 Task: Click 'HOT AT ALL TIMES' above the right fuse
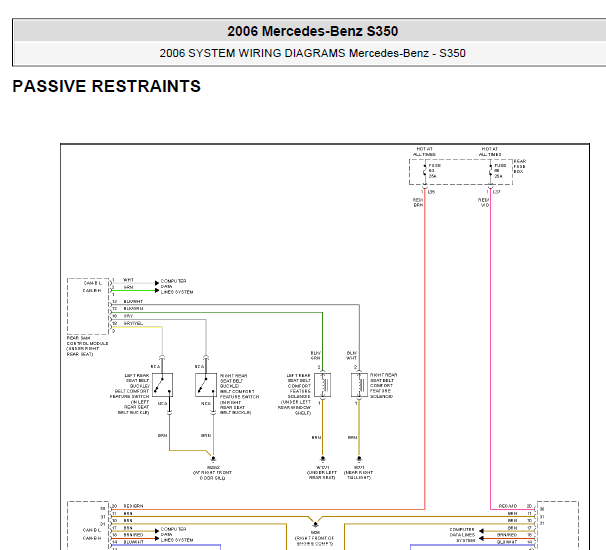point(490,152)
